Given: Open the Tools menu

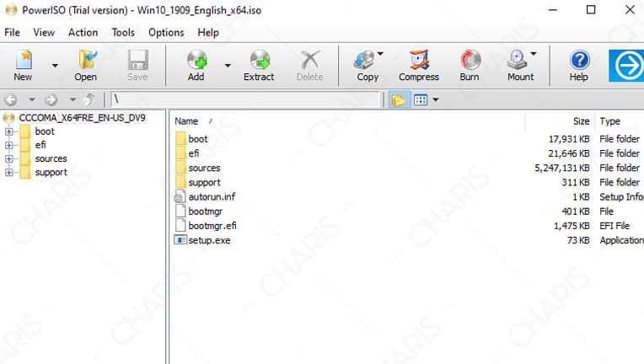Looking at the screenshot, I should click(x=123, y=32).
